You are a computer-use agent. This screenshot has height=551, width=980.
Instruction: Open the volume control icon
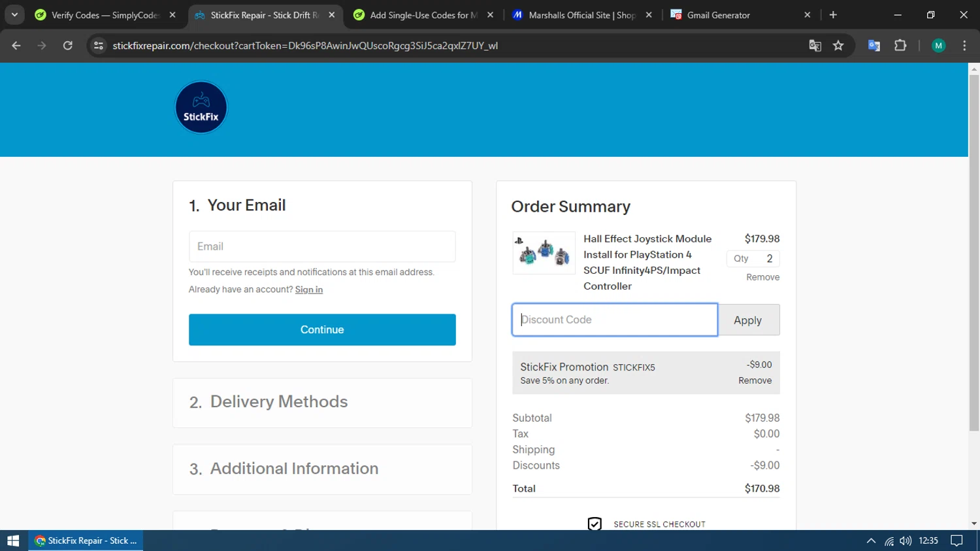(x=906, y=541)
